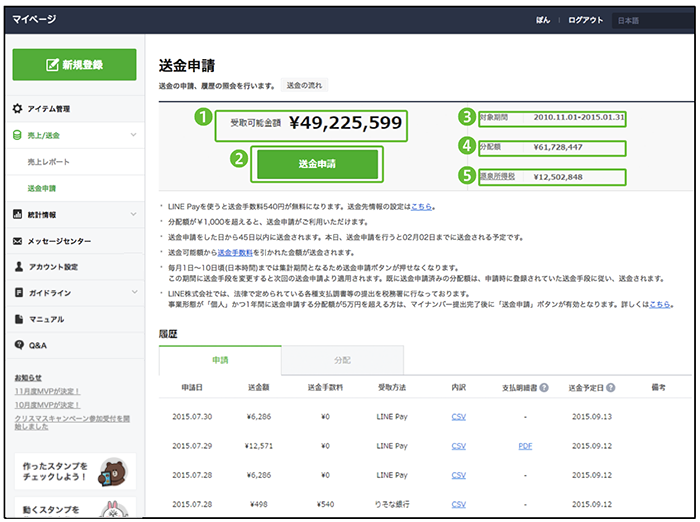Click the 送金の流れ button
The width and height of the screenshot is (700, 522).
coord(304,85)
